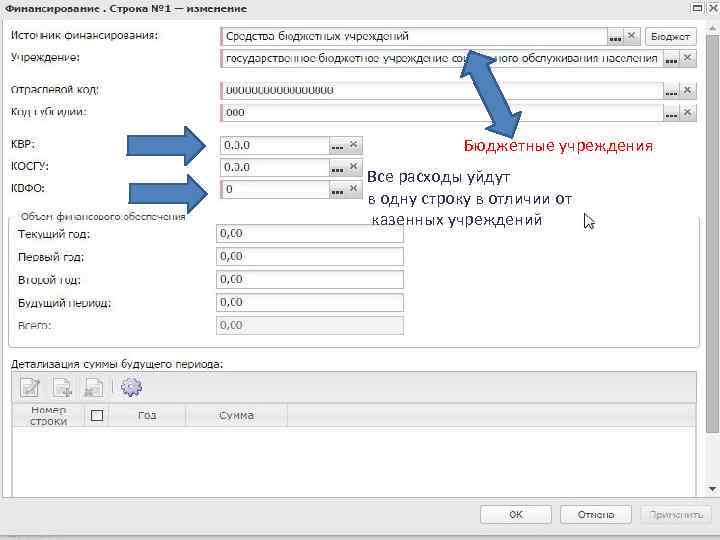Click the scrollbar down arrow
This screenshot has width=720, height=540.
(x=712, y=489)
